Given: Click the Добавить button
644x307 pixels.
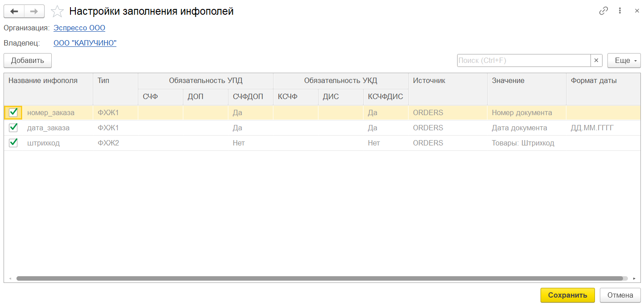Looking at the screenshot, I should click(x=28, y=60).
